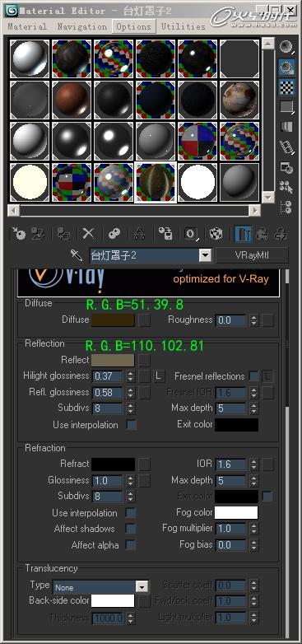
Task: Click the Go to Parent icon
Action: [x=262, y=234]
